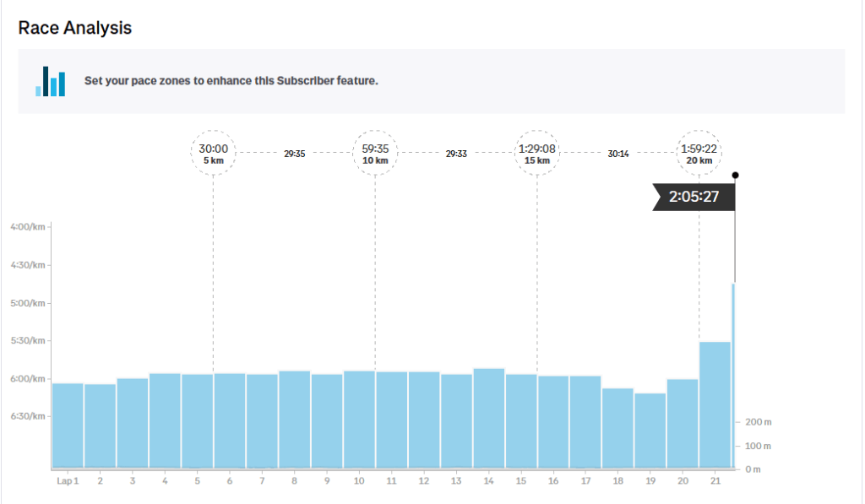Screen dimensions: 865x504
Task: Click the 30:14 segment time label
Action: tap(618, 154)
